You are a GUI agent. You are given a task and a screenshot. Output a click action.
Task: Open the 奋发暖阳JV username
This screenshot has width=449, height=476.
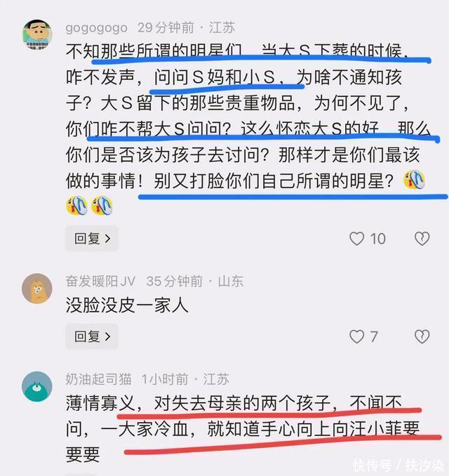click(x=100, y=282)
